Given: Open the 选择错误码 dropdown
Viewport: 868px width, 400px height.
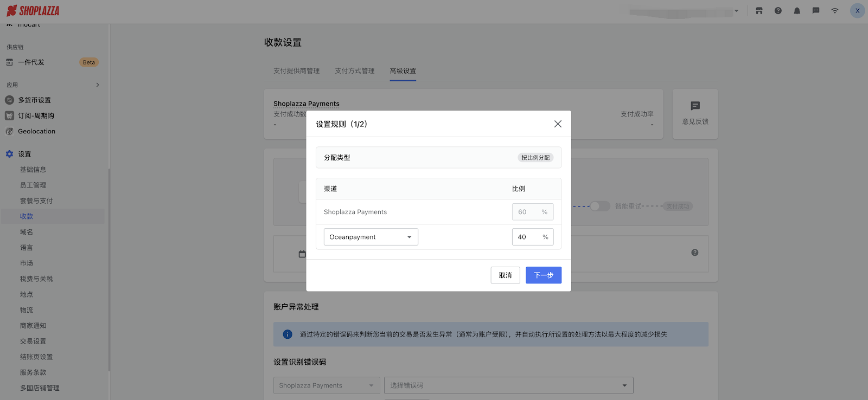Looking at the screenshot, I should (x=509, y=385).
